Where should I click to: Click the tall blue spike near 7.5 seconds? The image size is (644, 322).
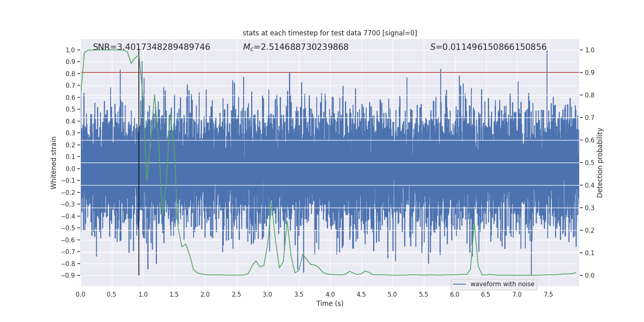point(547,60)
